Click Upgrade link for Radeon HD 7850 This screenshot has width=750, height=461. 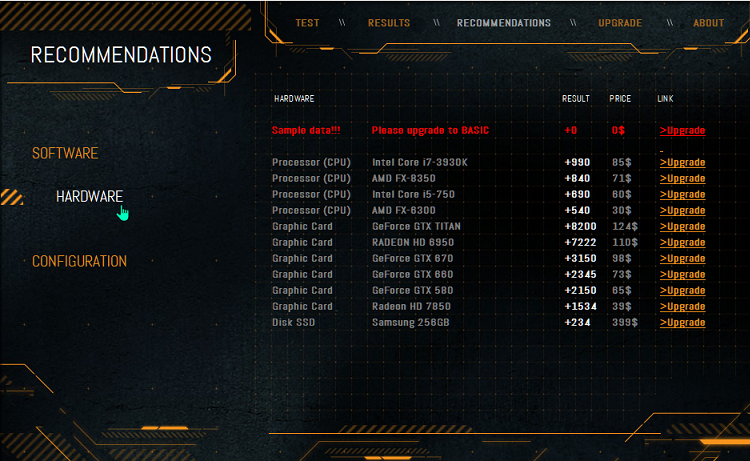[x=682, y=307]
